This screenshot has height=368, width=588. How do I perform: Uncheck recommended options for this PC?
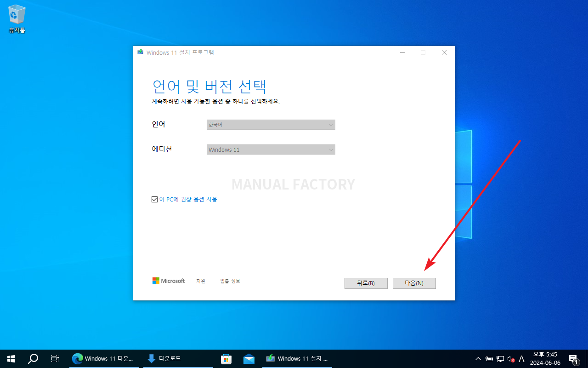154,200
